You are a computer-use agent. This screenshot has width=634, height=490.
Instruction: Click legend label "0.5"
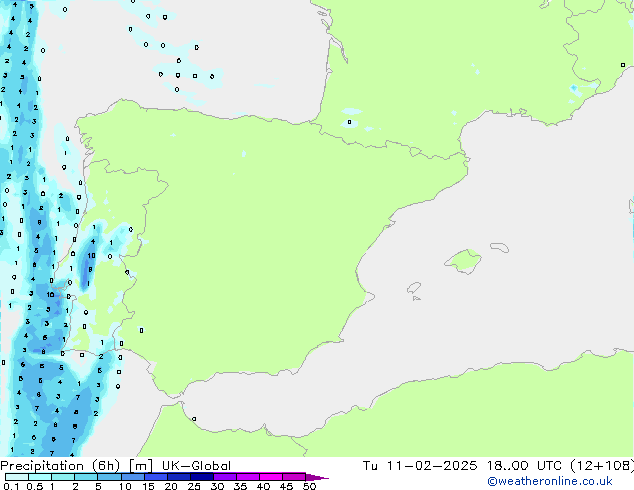pyautogui.click(x=34, y=486)
